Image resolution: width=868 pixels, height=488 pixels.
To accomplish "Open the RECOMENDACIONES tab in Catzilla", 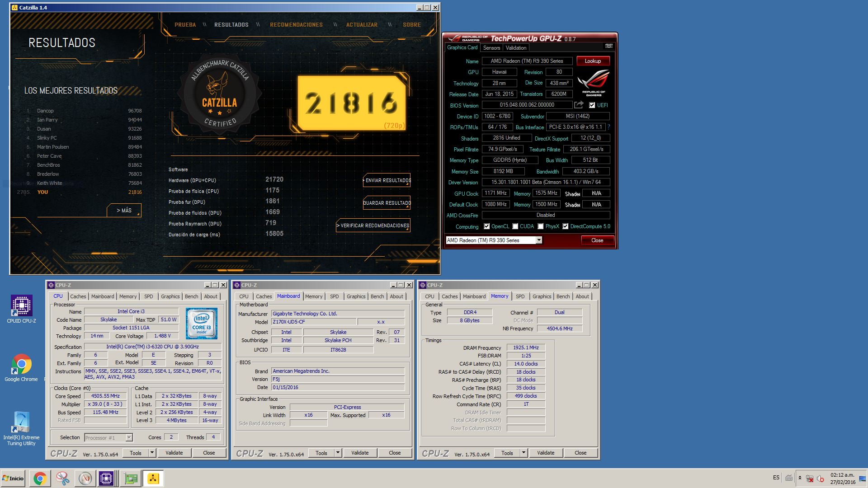I will [x=296, y=25].
